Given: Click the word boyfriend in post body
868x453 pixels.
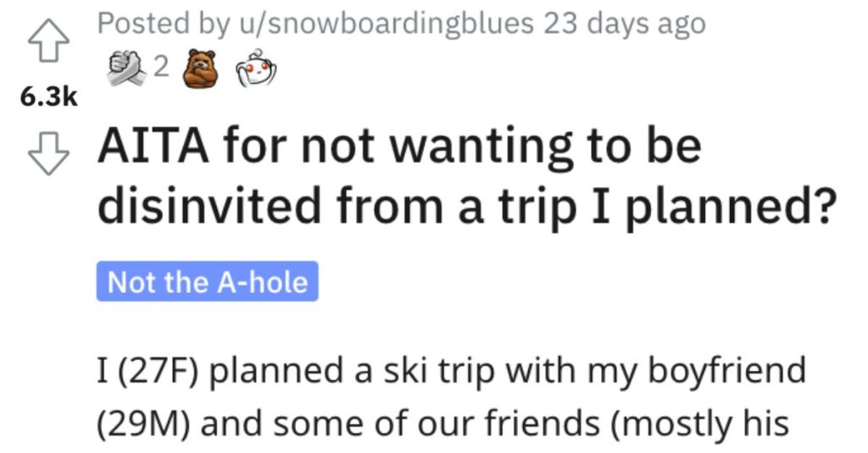Looking at the screenshot, I should coord(726,371).
